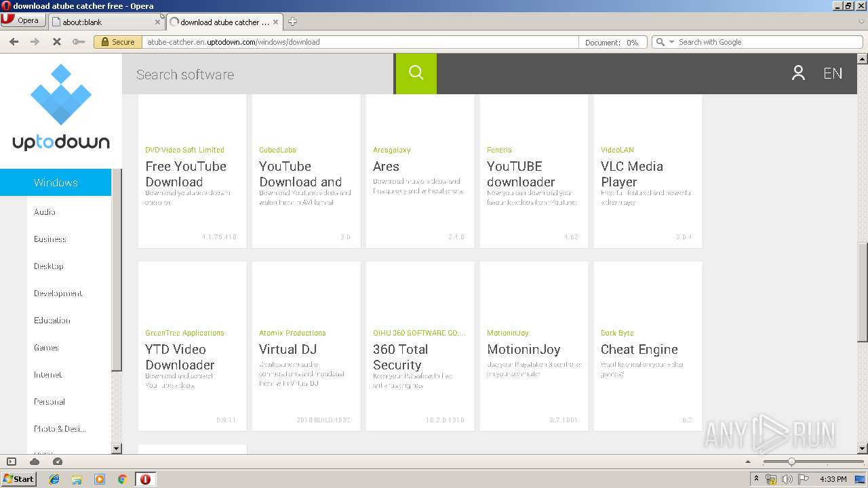Screen dimensions: 868x488
Task: Close the about:blank tab
Action: [157, 22]
